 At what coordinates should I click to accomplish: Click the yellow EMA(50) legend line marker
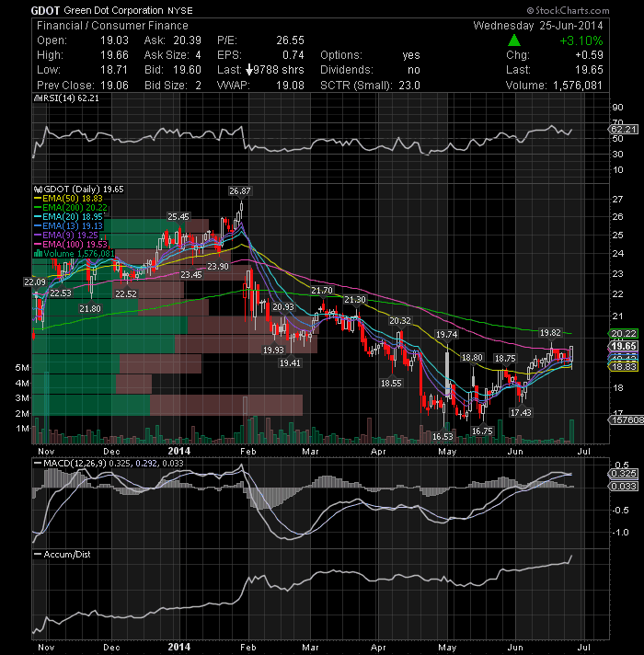(x=38, y=199)
